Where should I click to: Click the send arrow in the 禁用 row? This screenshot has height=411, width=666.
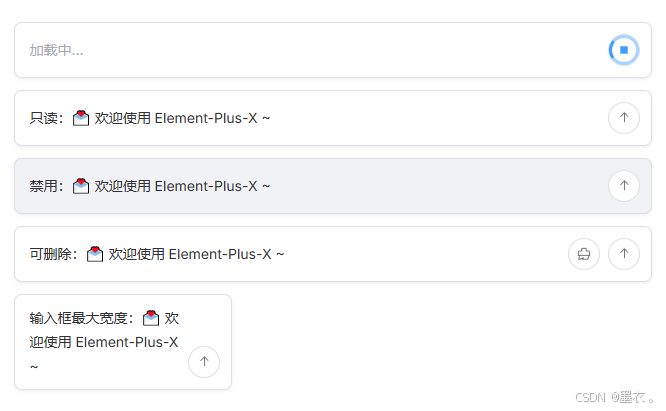[623, 186]
